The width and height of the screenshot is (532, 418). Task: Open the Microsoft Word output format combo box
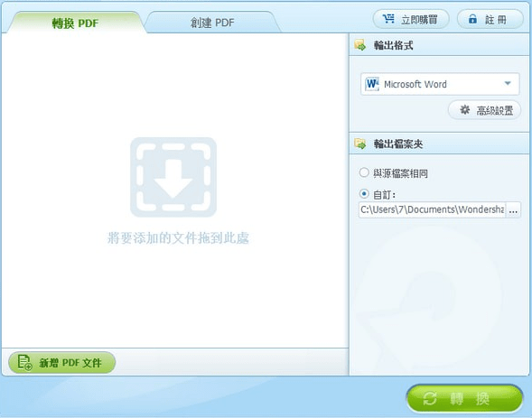(440, 84)
